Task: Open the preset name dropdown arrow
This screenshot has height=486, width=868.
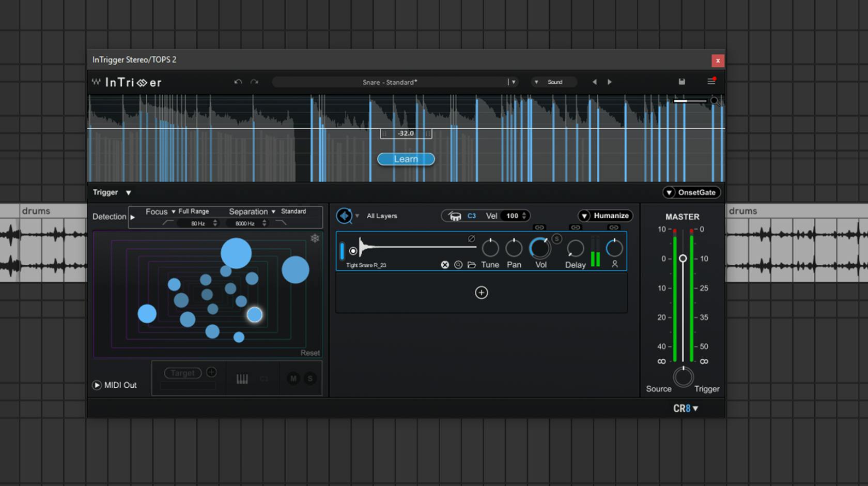Action: tap(514, 82)
